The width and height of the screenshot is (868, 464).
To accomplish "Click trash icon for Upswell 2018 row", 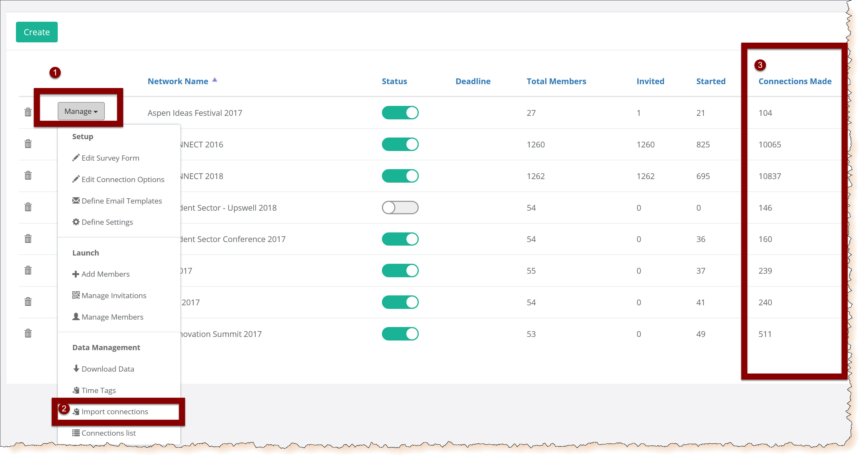I will tap(28, 207).
